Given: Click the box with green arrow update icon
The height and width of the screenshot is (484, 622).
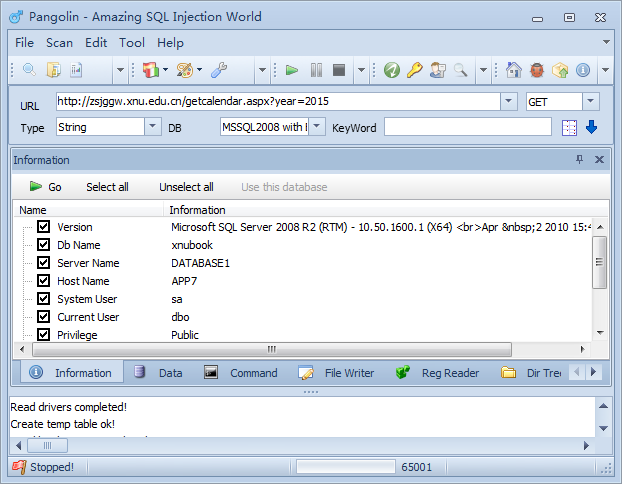Looking at the screenshot, I should tap(560, 71).
